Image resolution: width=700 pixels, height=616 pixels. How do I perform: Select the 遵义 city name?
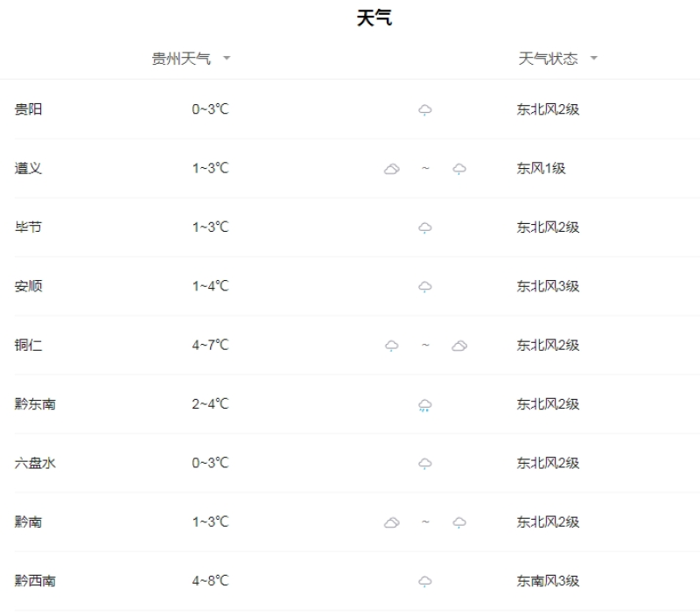coord(28,168)
